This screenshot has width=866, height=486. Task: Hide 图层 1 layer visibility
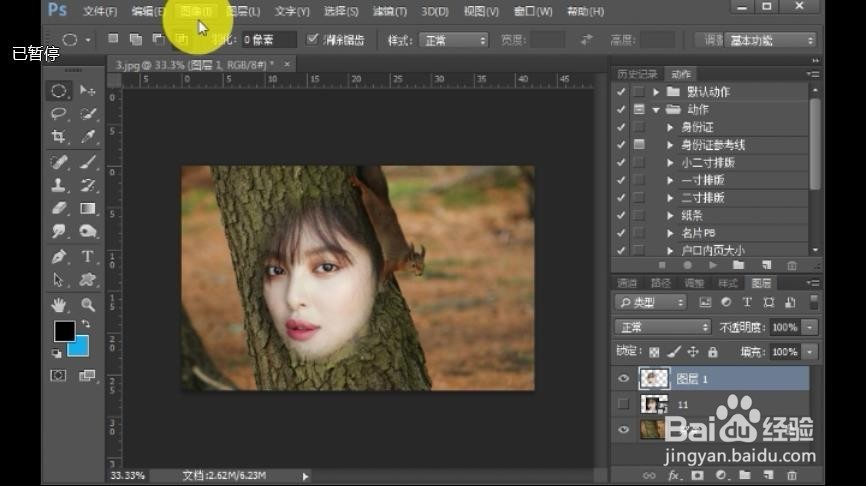[x=624, y=379]
